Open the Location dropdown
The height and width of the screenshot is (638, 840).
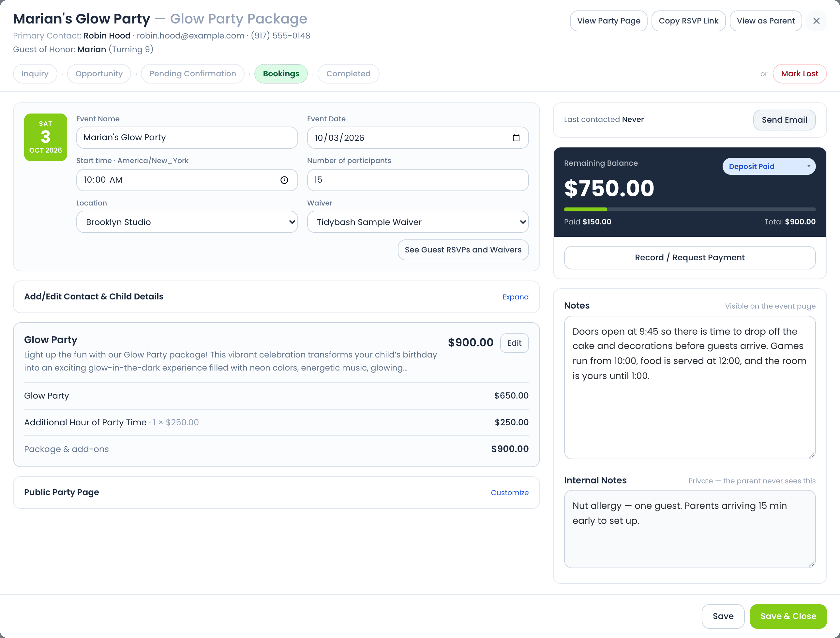click(x=187, y=222)
